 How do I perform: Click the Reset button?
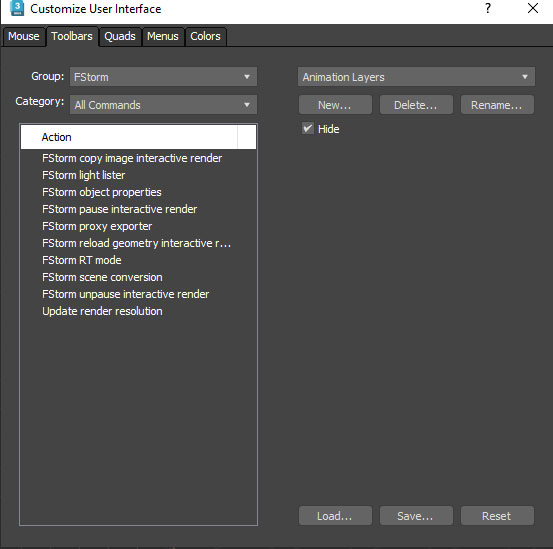(x=497, y=516)
